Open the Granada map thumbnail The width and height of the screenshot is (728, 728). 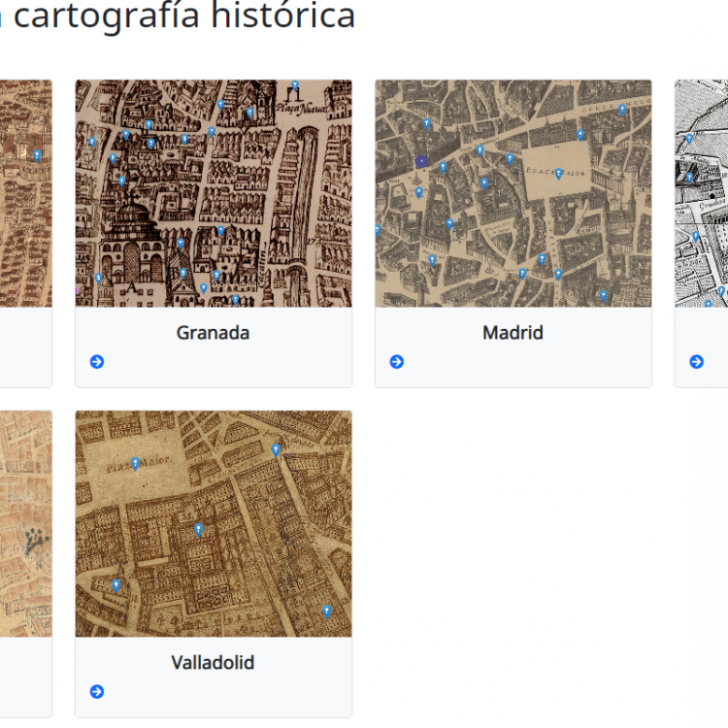(x=214, y=193)
